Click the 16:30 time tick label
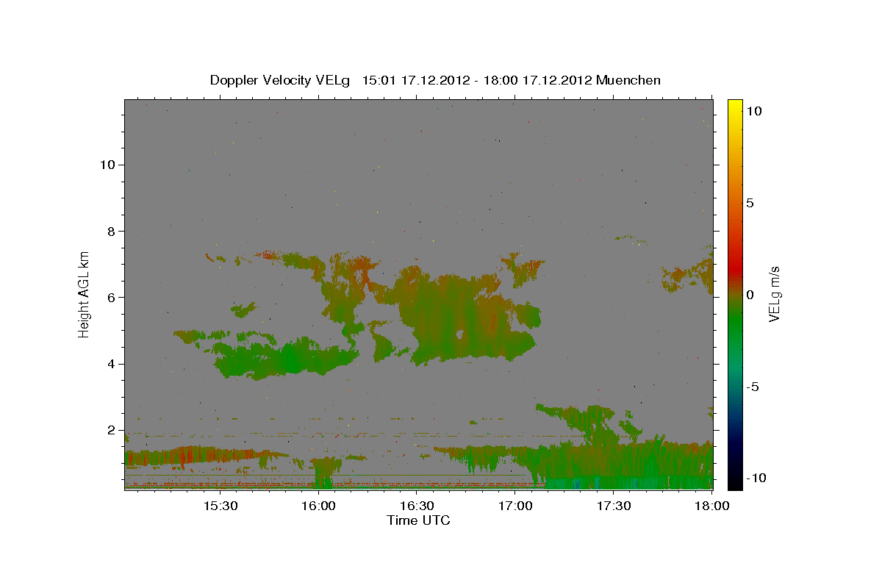Viewport: 882px width, 588px height. pyautogui.click(x=417, y=506)
